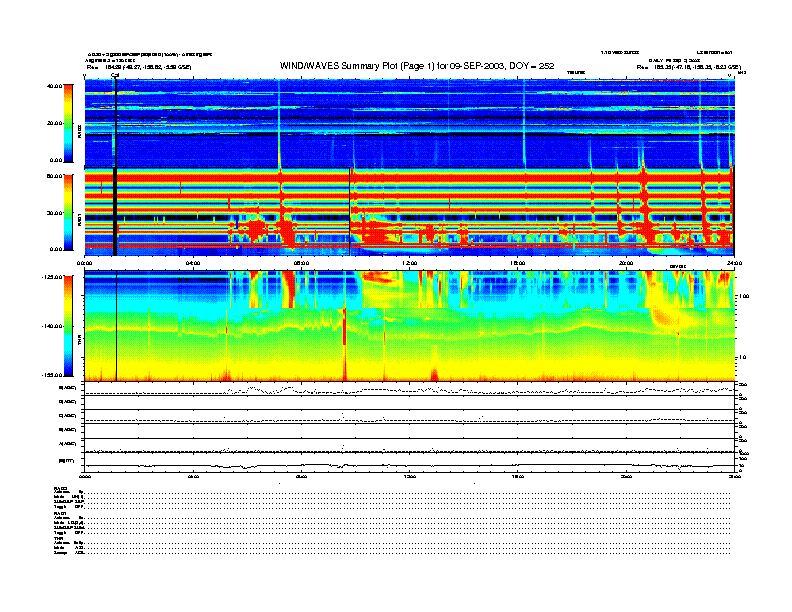Click the 60.00 label on the RAD1 scale

[x=54, y=176]
